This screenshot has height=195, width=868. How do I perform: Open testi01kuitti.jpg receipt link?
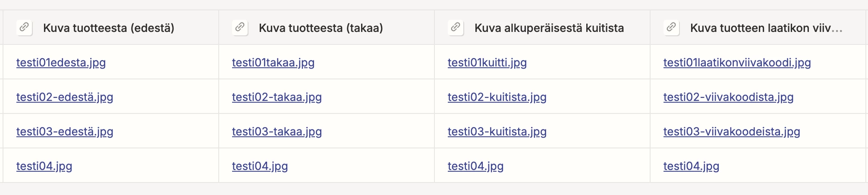pos(487,63)
